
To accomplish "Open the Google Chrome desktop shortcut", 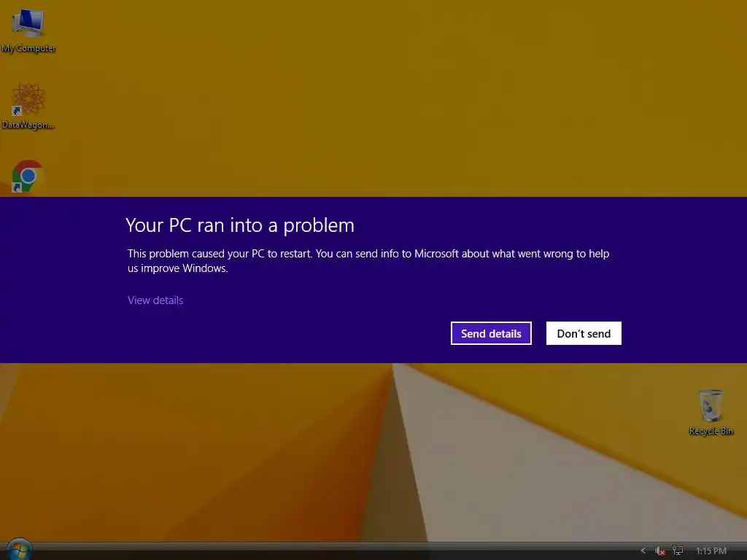I will click(x=27, y=176).
